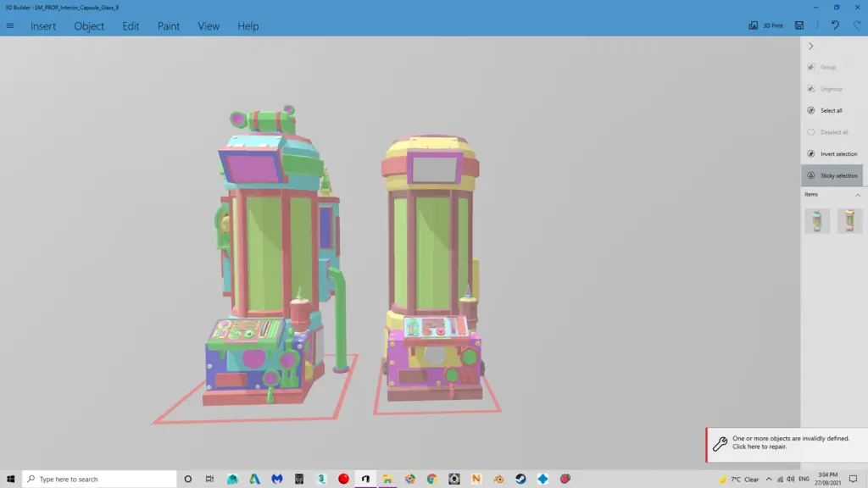The image size is (868, 488).
Task: Collapse the Items section with its chevron
Action: point(859,194)
